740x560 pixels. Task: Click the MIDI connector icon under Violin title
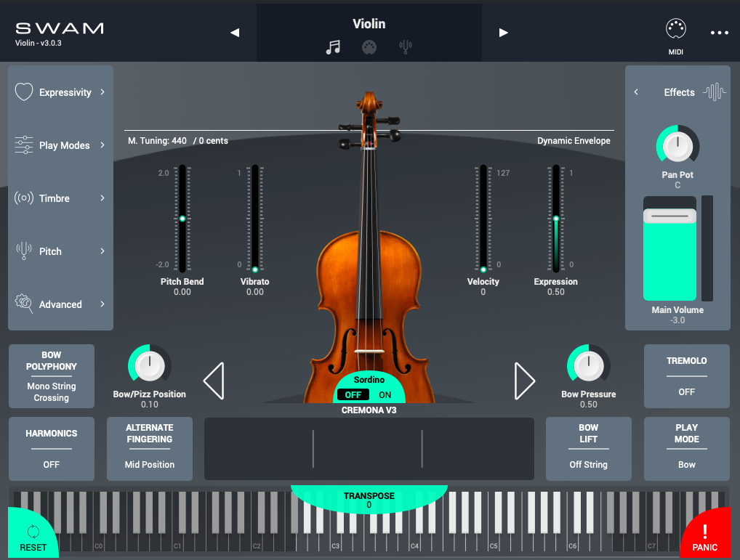pos(369,47)
